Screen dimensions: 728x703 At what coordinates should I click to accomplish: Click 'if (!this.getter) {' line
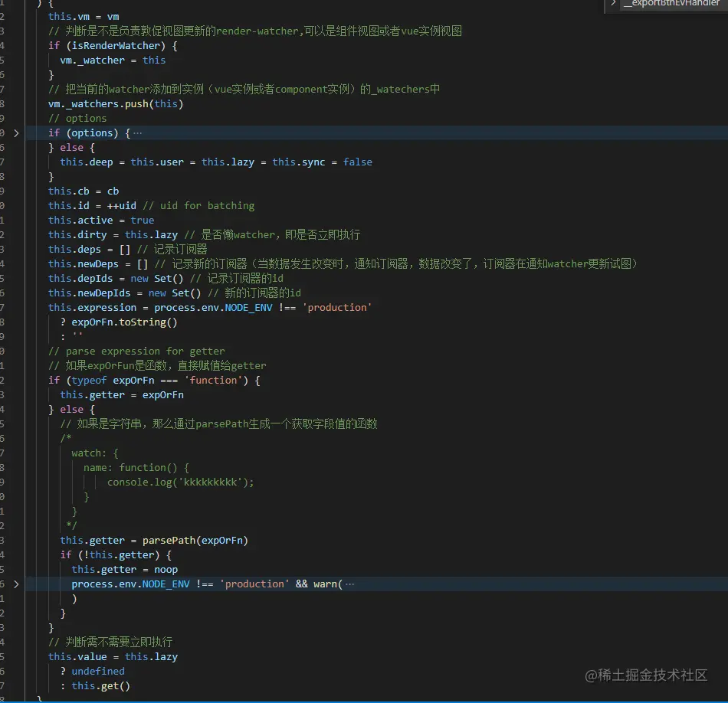point(116,555)
